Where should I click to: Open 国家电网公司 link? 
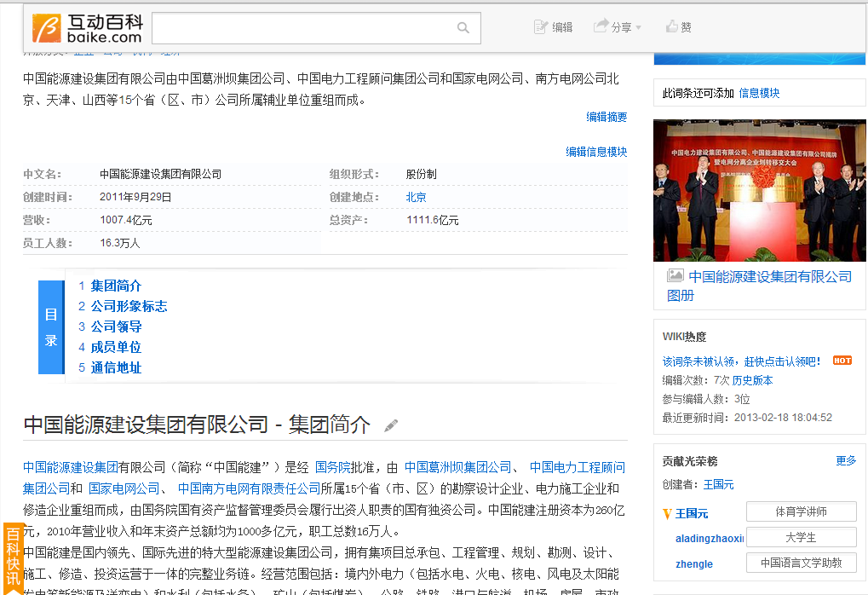click(x=124, y=488)
